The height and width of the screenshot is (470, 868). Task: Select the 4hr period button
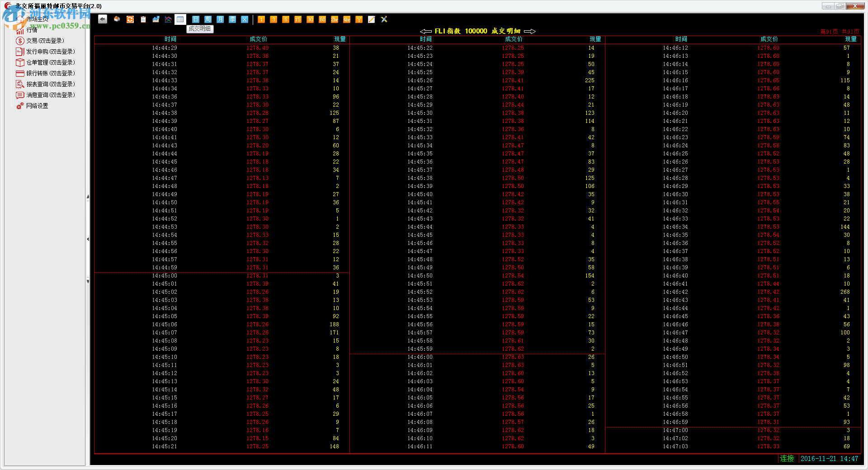pos(347,19)
